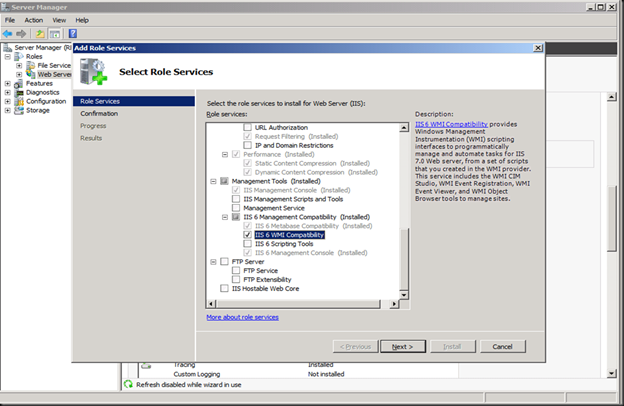Image resolution: width=624 pixels, height=406 pixels.
Task: Collapse the Management Tools node
Action: pyautogui.click(x=213, y=181)
